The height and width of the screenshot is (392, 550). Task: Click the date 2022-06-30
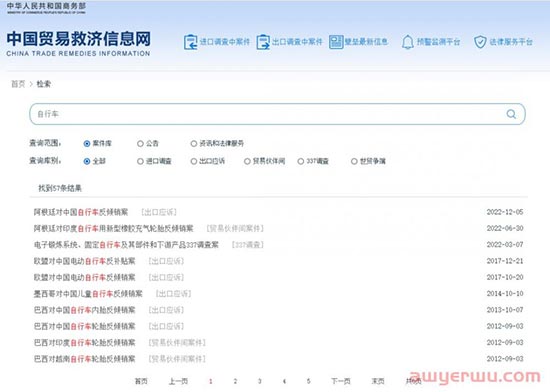pyautogui.click(x=505, y=229)
